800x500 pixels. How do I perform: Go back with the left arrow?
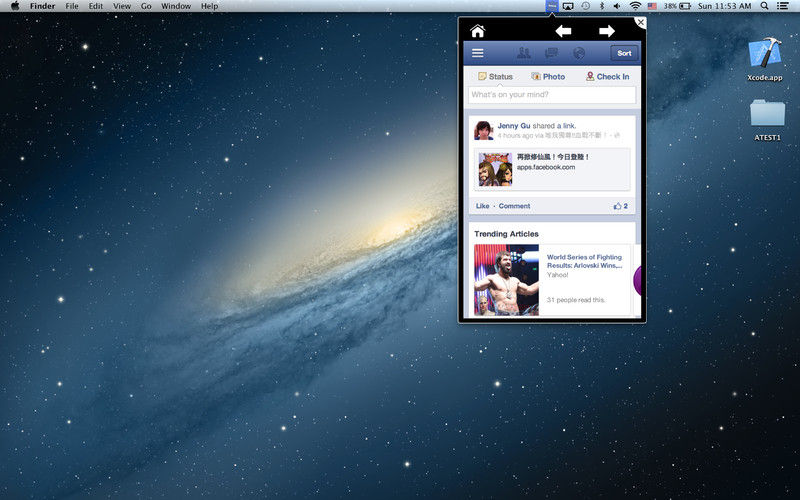pyautogui.click(x=563, y=31)
